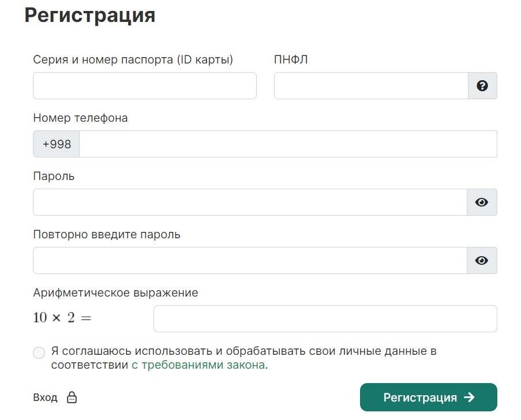Click the arithmetic expression answer field
The height and width of the screenshot is (420, 521).
325,318
